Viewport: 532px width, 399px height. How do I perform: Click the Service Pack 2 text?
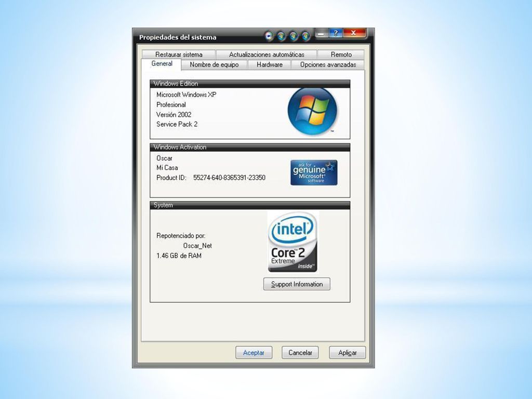177,124
